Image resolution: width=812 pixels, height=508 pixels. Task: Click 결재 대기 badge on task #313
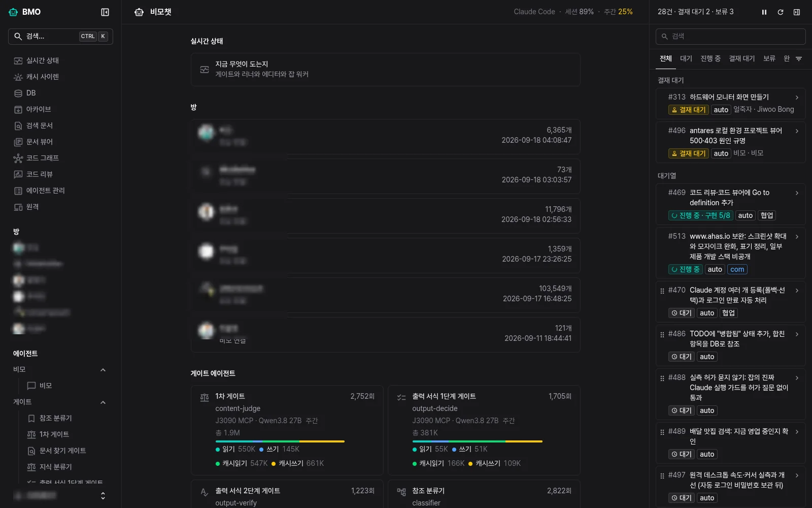tap(689, 110)
